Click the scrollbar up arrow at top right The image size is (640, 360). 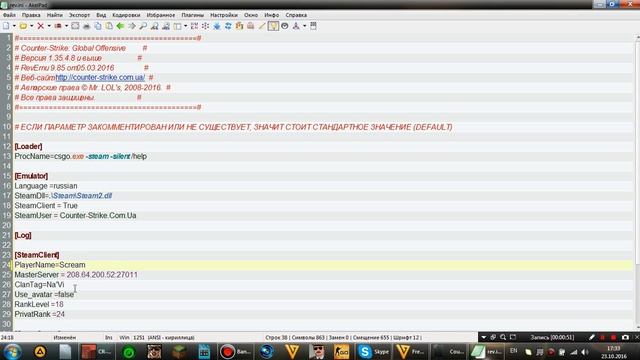pyautogui.click(x=637, y=38)
